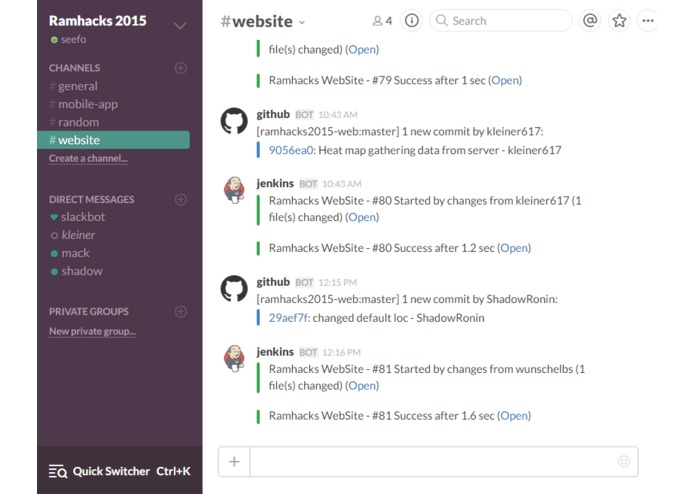Click the 10:43 AM timestamp on the jenkins message

(x=342, y=184)
